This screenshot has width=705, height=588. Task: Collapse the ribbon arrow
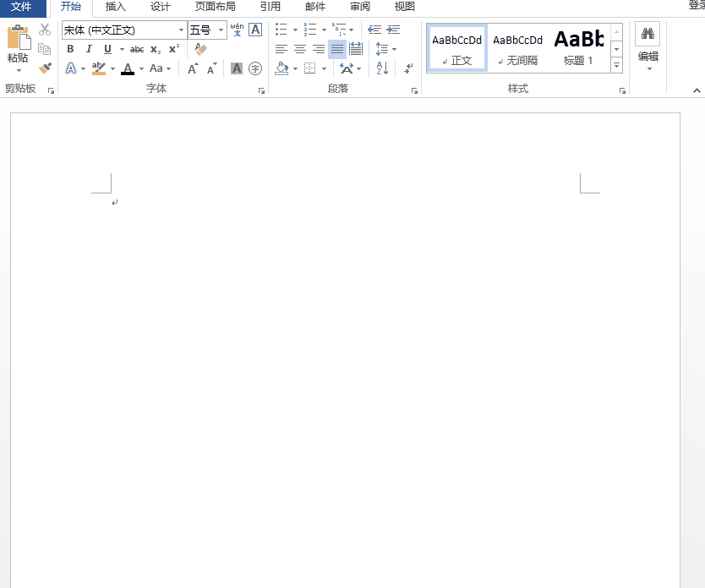coord(697,90)
